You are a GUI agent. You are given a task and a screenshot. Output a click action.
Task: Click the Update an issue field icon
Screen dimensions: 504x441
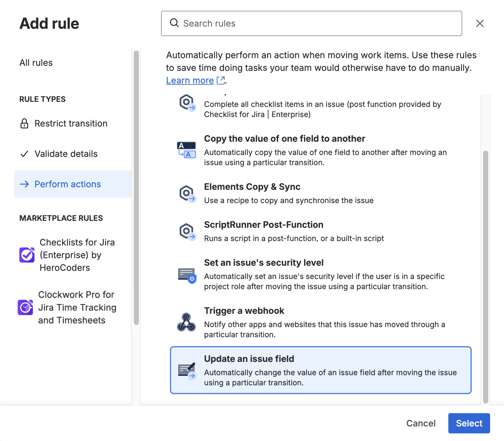coord(187,370)
